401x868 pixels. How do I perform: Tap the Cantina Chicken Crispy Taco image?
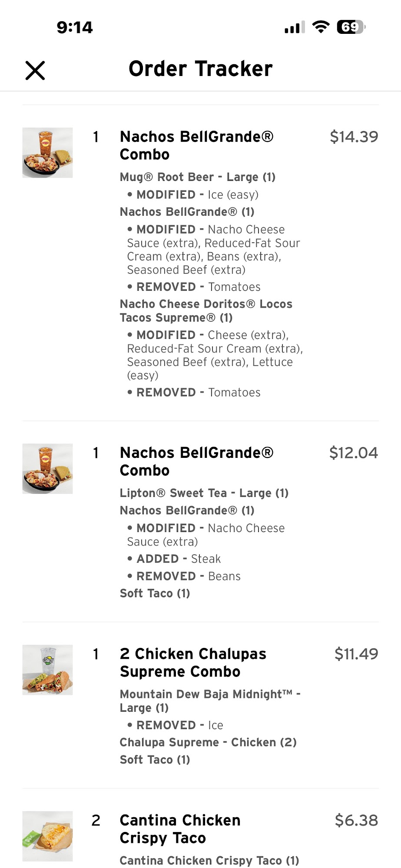tap(47, 836)
